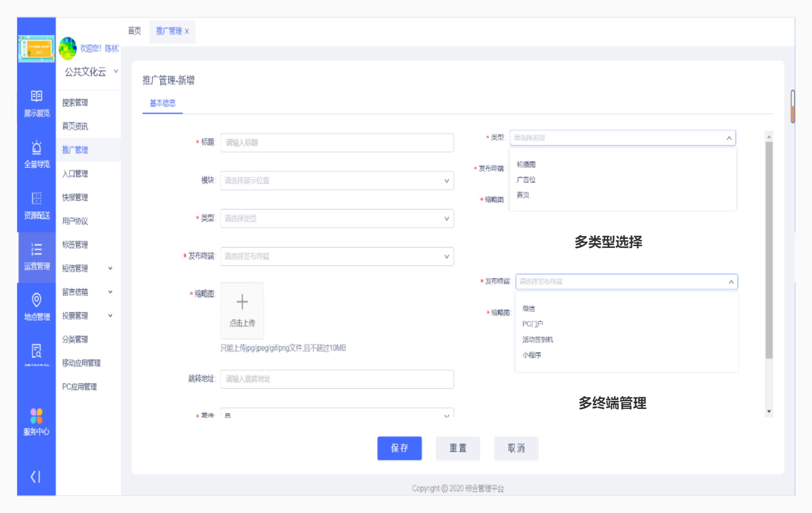Open 搜索管理 menu item
Viewport: 812px width, 513px height.
75,103
